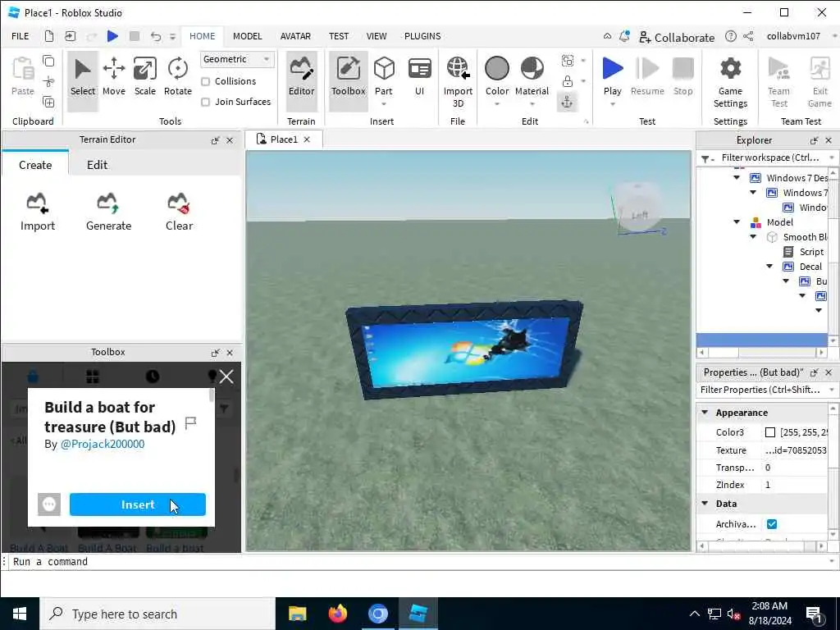Insert the Build a boat asset

tap(138, 504)
